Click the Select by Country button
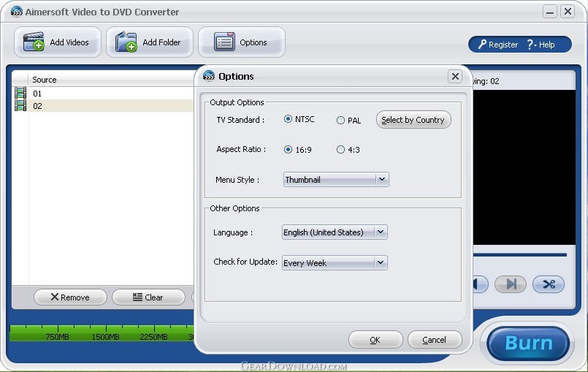Viewport: 588px width, 372px height. [413, 120]
